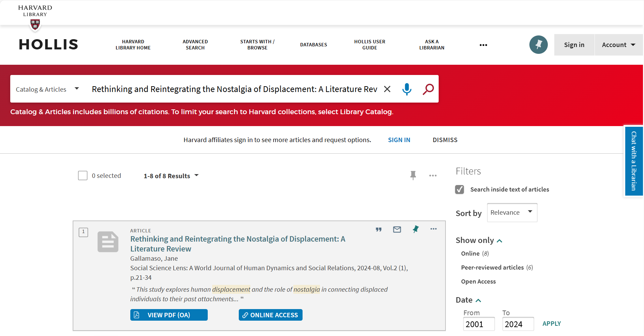
Task: Open the Sort by Relevance dropdown
Action: pos(512,213)
